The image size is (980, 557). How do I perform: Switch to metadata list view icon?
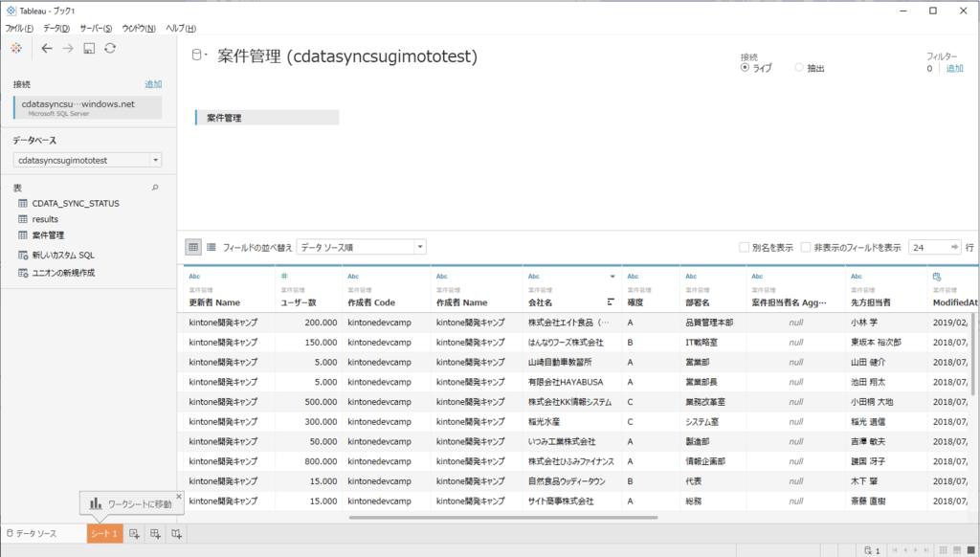[212, 247]
